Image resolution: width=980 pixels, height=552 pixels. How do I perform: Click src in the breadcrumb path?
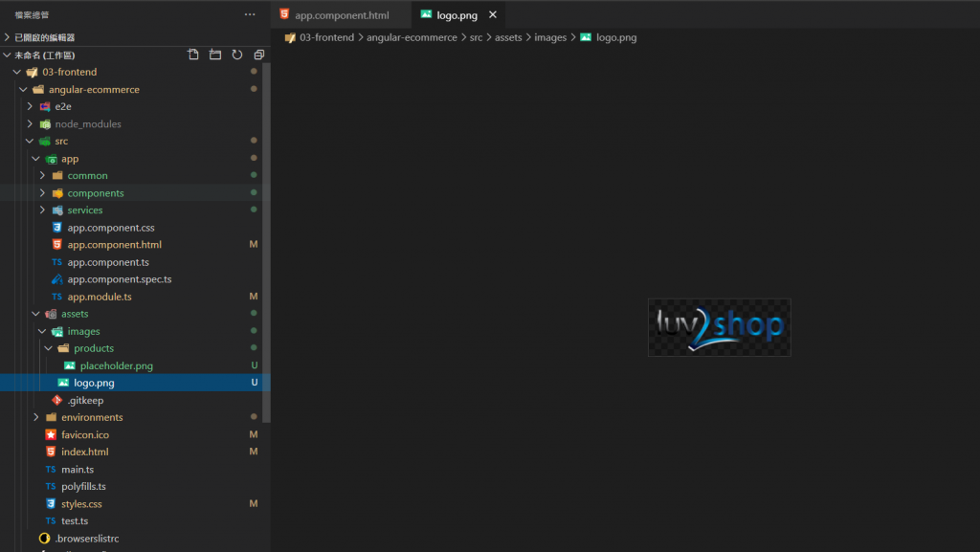477,37
